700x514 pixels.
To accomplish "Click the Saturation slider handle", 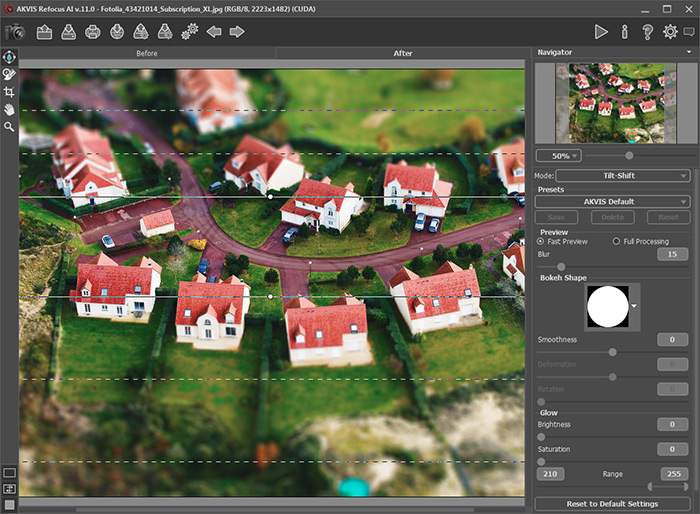I will tap(541, 462).
